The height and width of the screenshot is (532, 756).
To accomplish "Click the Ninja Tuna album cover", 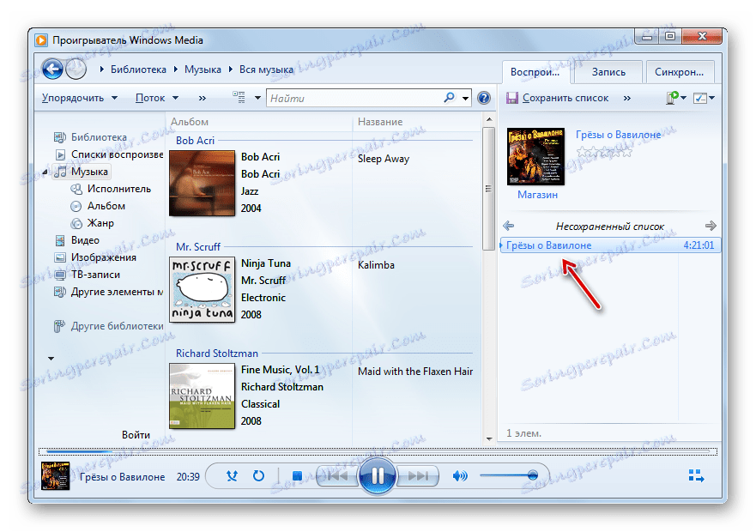I will [x=202, y=289].
